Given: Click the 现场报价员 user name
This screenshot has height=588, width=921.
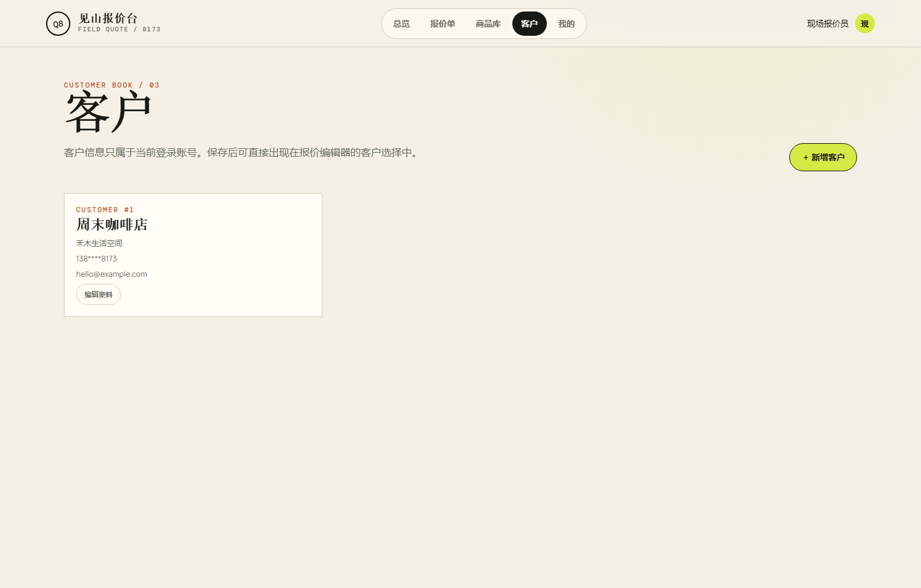Looking at the screenshot, I should click(828, 24).
